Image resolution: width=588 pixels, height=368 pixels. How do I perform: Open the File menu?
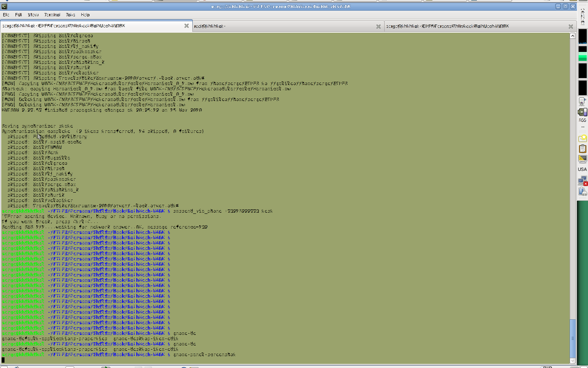point(6,15)
